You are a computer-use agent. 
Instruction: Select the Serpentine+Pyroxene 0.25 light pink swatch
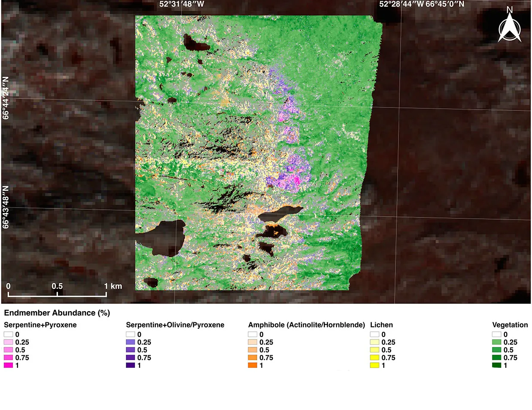tap(9, 342)
